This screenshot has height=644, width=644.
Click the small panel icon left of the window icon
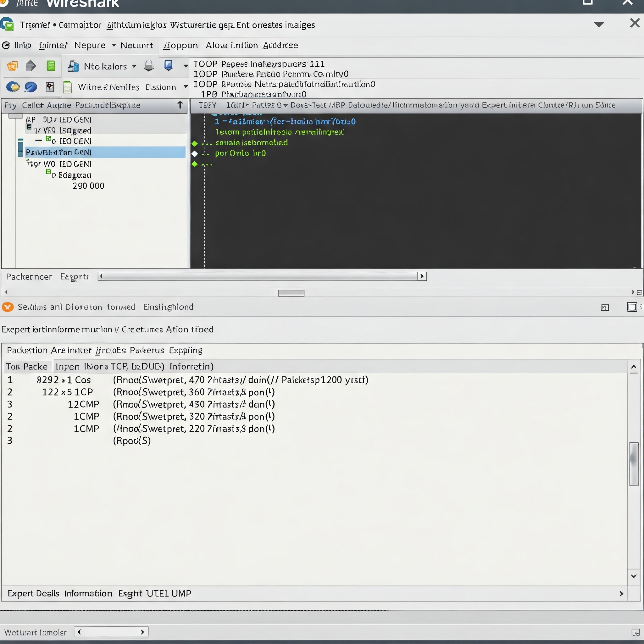click(605, 307)
